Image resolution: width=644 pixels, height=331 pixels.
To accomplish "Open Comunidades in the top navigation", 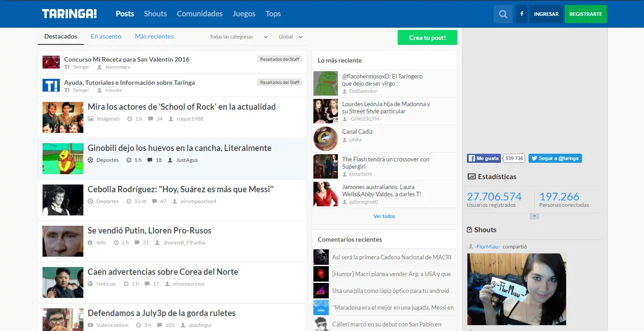I will pyautogui.click(x=200, y=14).
